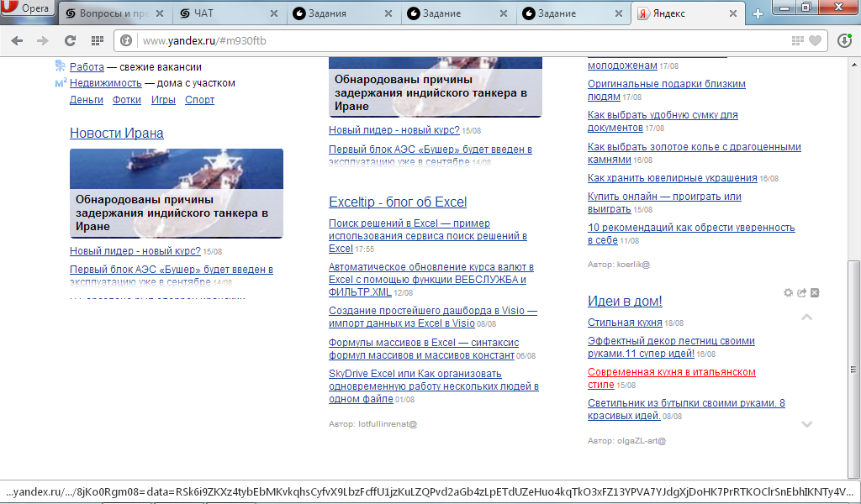Click the Speed Dial grid icon inside address bar
This screenshot has width=861, height=504.
click(x=797, y=40)
